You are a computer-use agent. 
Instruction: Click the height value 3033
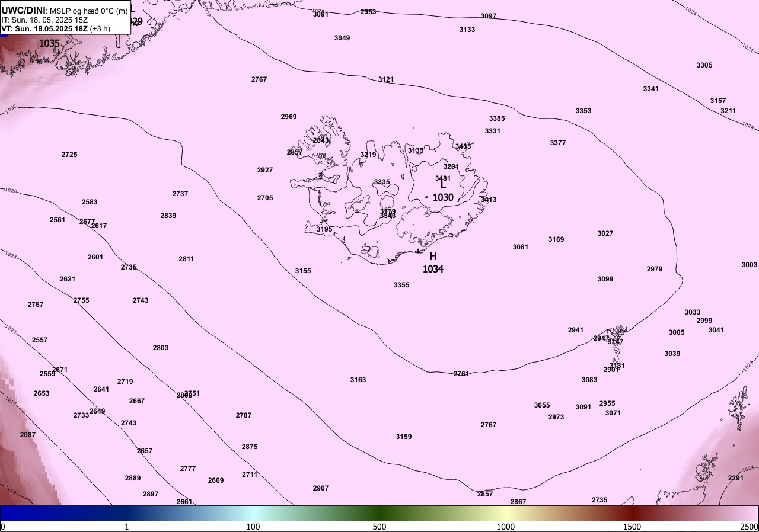[693, 312]
